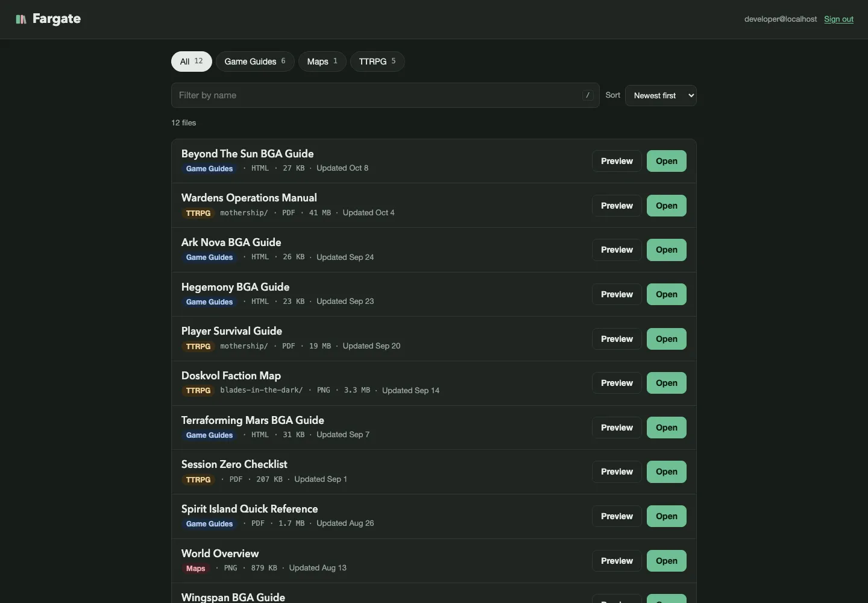Open Terraforming Mars BGA Guide
This screenshot has width=868, height=603.
(667, 428)
